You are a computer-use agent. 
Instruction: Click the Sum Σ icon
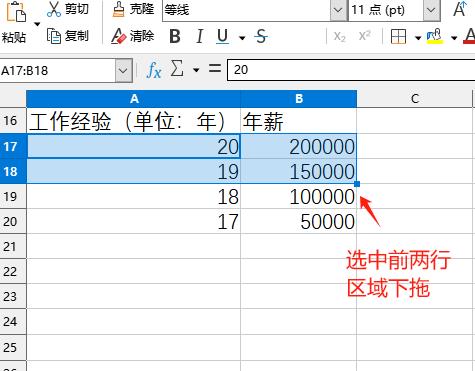pyautogui.click(x=177, y=69)
